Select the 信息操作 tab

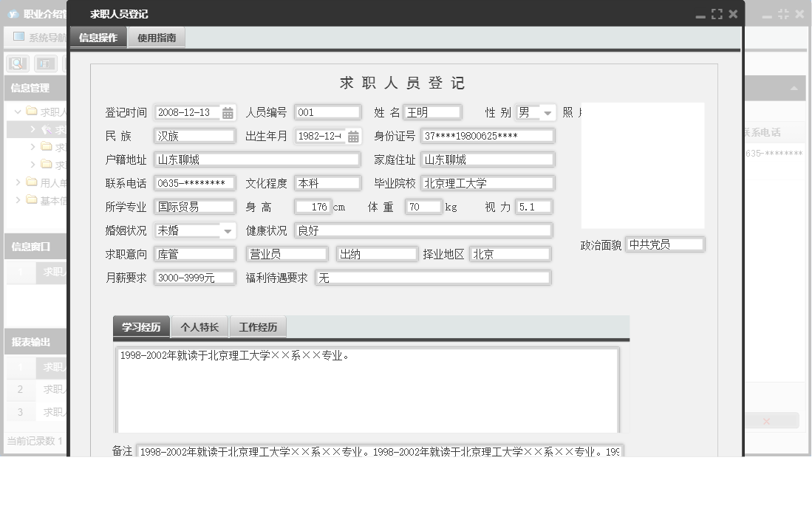97,36
